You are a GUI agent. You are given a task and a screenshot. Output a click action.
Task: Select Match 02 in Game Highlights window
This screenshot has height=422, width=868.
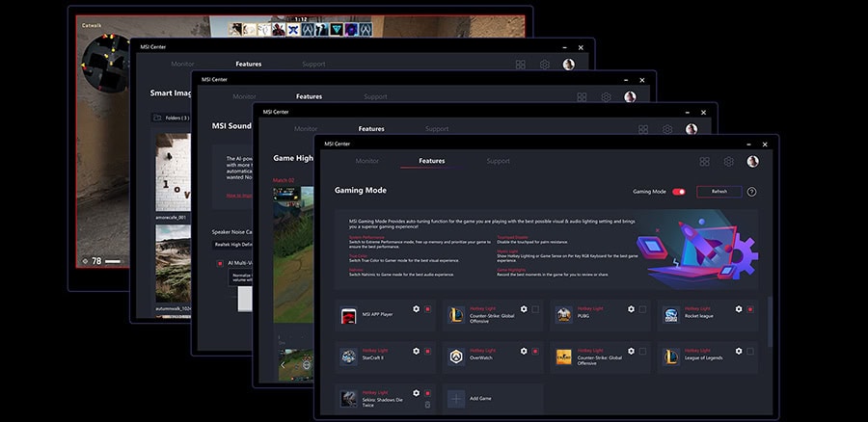(284, 180)
